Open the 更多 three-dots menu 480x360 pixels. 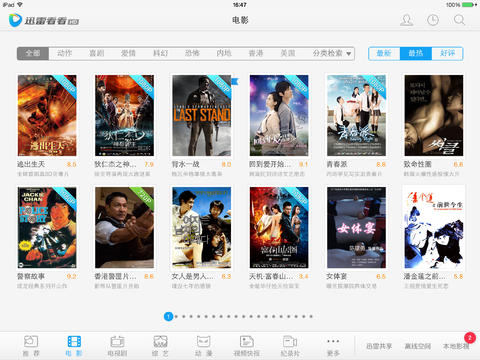(x=333, y=345)
